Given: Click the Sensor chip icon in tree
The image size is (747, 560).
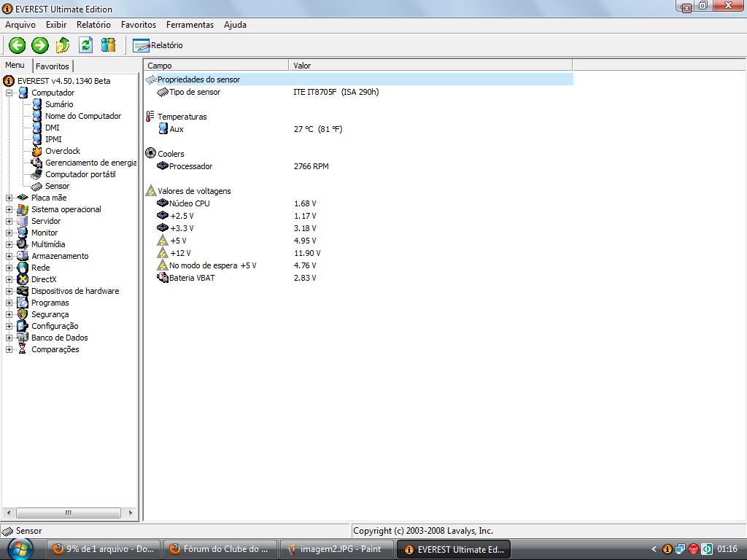Looking at the screenshot, I should [36, 186].
